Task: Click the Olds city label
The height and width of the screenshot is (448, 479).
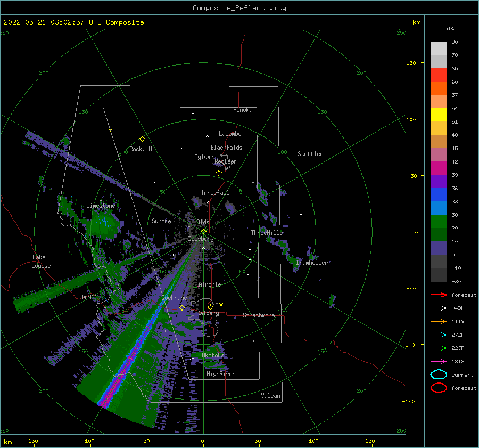Action: pyautogui.click(x=203, y=222)
